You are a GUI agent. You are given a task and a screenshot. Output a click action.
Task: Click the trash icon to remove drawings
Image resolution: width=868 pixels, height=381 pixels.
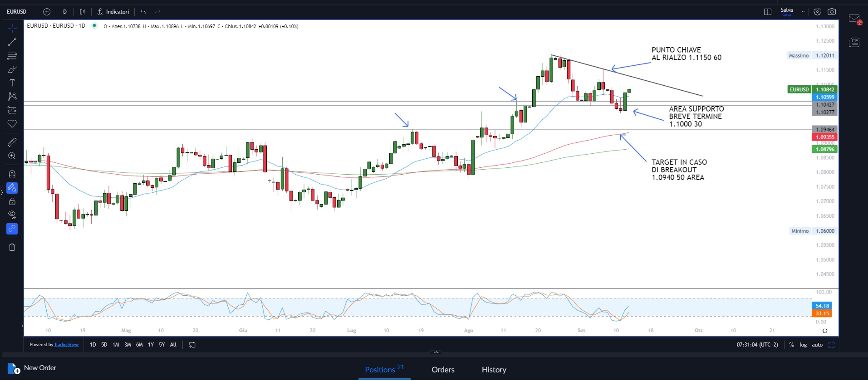(x=12, y=247)
